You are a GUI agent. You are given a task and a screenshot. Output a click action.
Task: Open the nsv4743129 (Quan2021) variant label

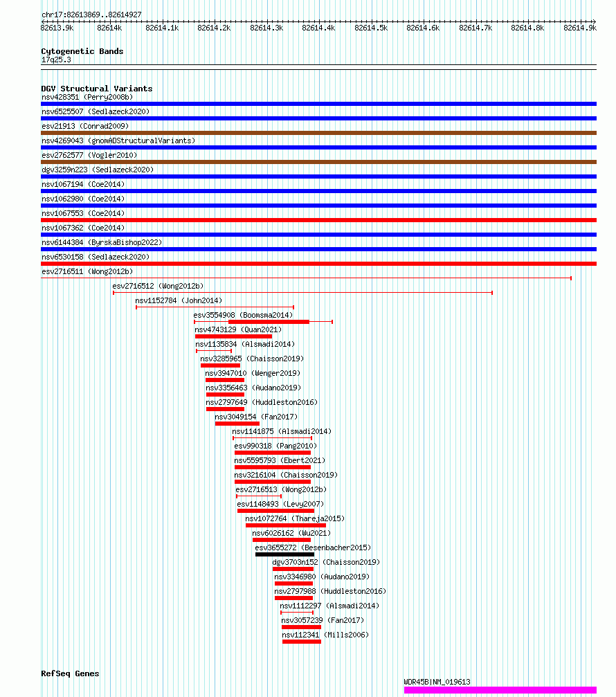pos(238,329)
